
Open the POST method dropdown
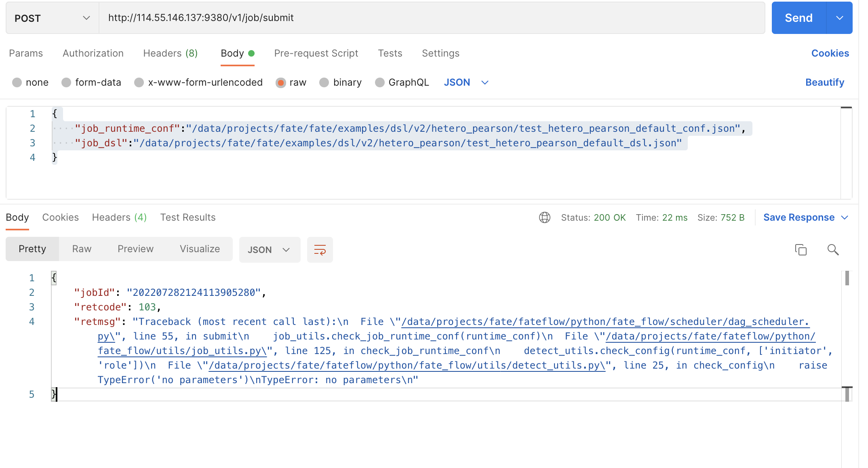52,18
